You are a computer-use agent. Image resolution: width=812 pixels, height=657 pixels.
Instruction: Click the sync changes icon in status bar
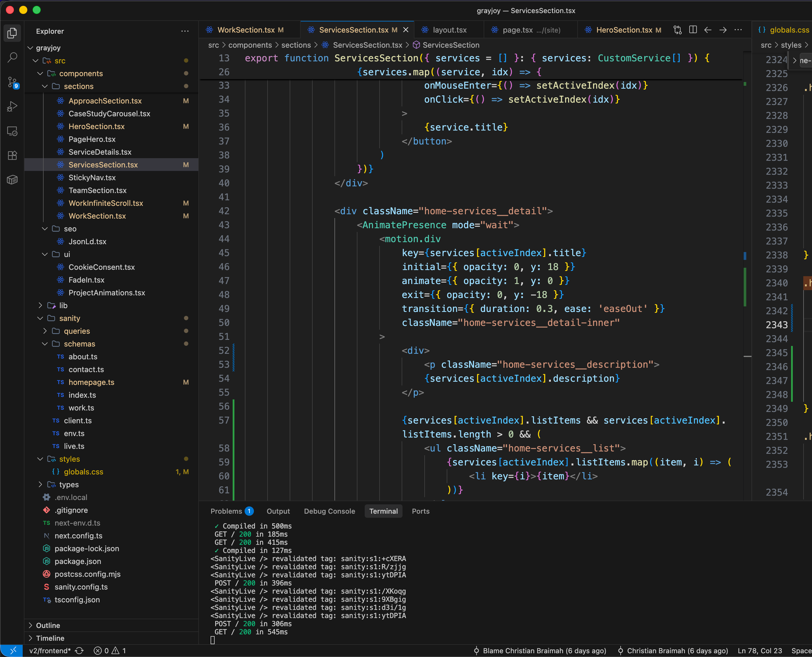point(79,651)
